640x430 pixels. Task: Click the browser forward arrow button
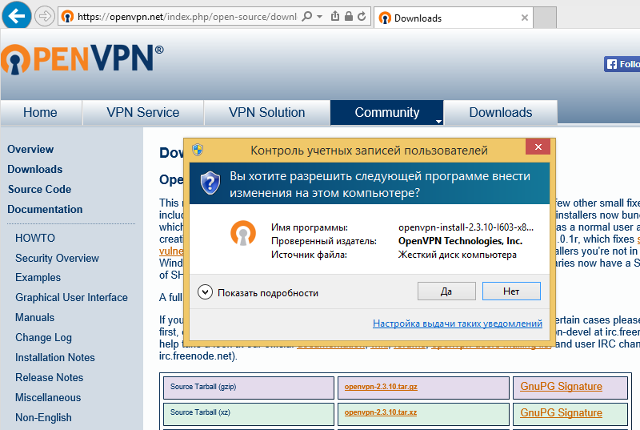(44, 16)
